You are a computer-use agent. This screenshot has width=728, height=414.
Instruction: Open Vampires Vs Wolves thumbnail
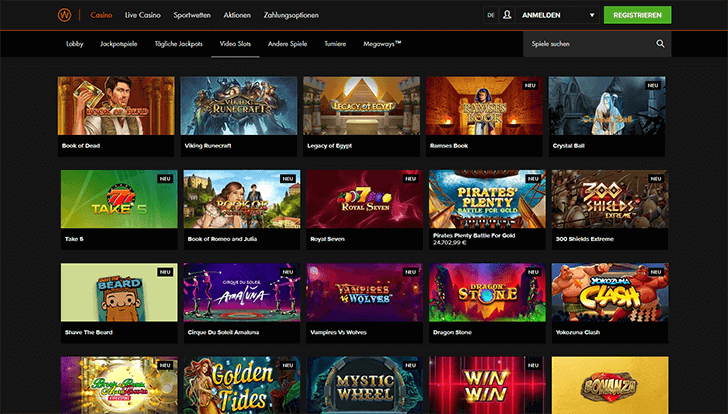(364, 292)
